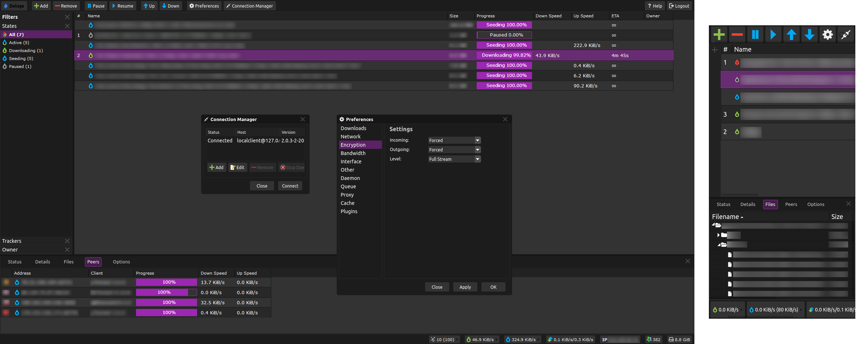The height and width of the screenshot is (344, 868).
Task: Select the localclient@127.0 host row in Connection Manager
Action: pyautogui.click(x=255, y=141)
